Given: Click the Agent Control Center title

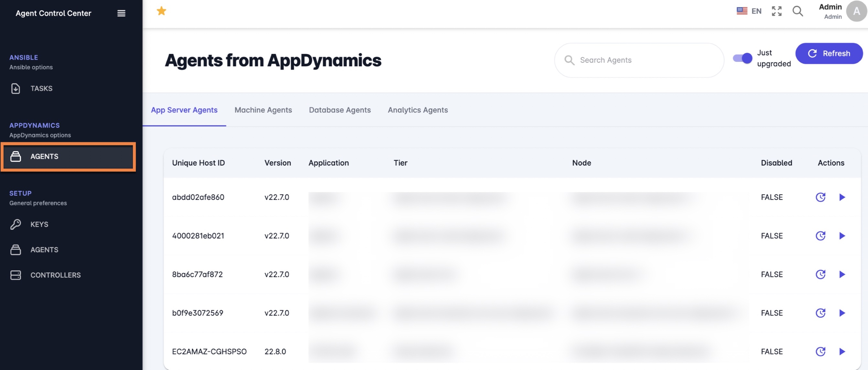Looking at the screenshot, I should [53, 13].
